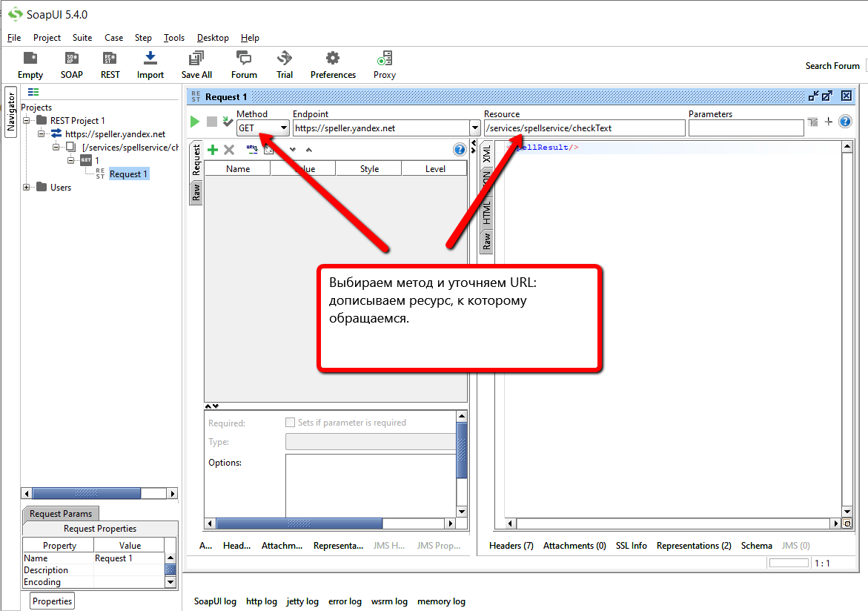
Task: Click the gray icon next to the Parameters field
Action: pos(812,122)
